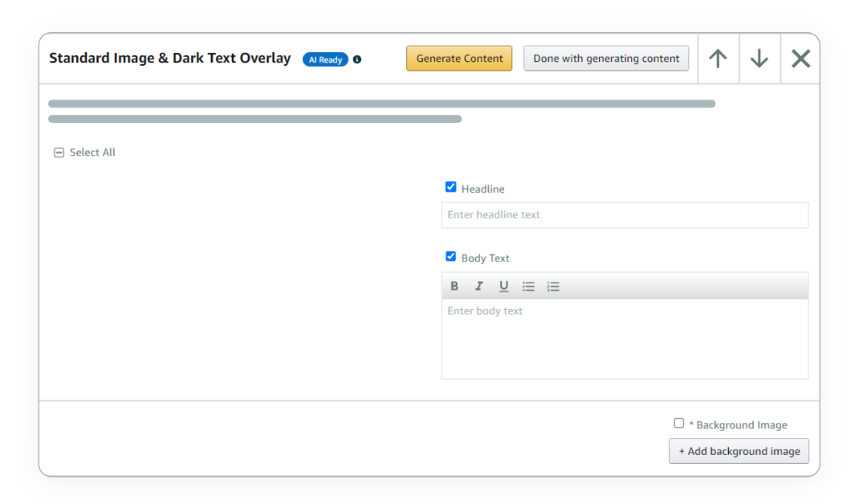The height and width of the screenshot is (504, 867).
Task: Open the info icon beside AI Ready
Action: pyautogui.click(x=357, y=59)
